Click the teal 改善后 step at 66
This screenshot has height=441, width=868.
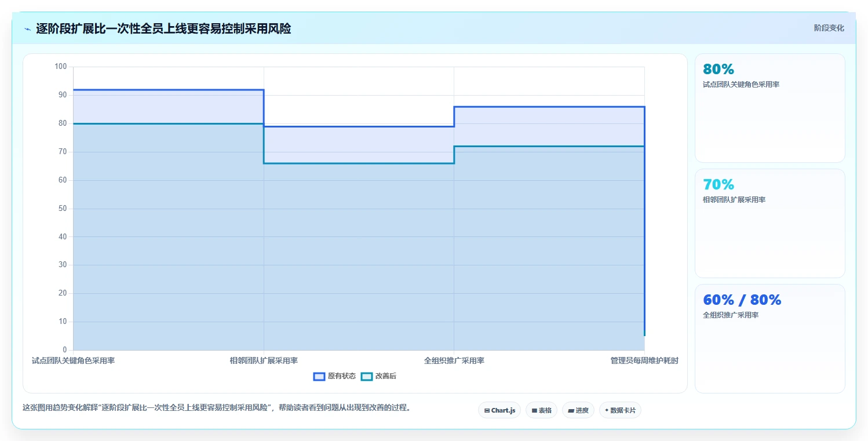point(359,163)
